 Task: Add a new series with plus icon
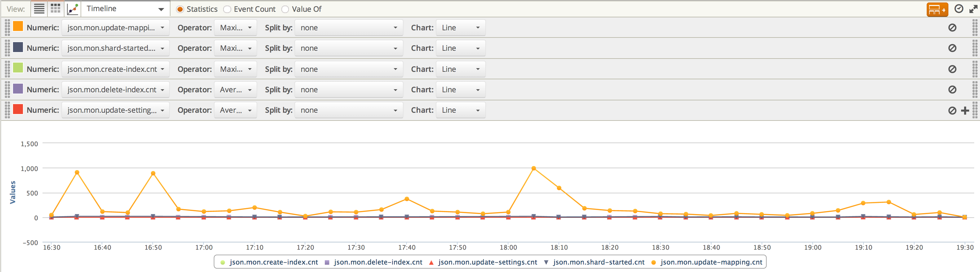(965, 111)
